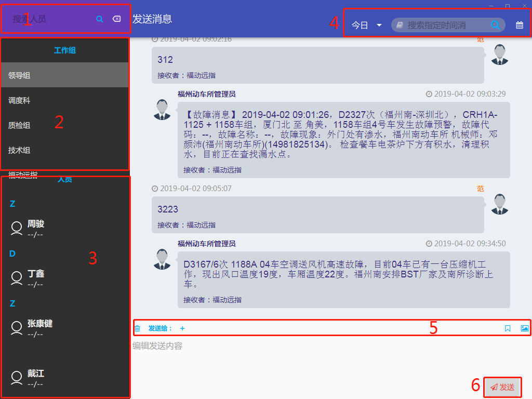Select contact 张康健 in the people list
The width and height of the screenshot is (532, 399).
pos(65,328)
